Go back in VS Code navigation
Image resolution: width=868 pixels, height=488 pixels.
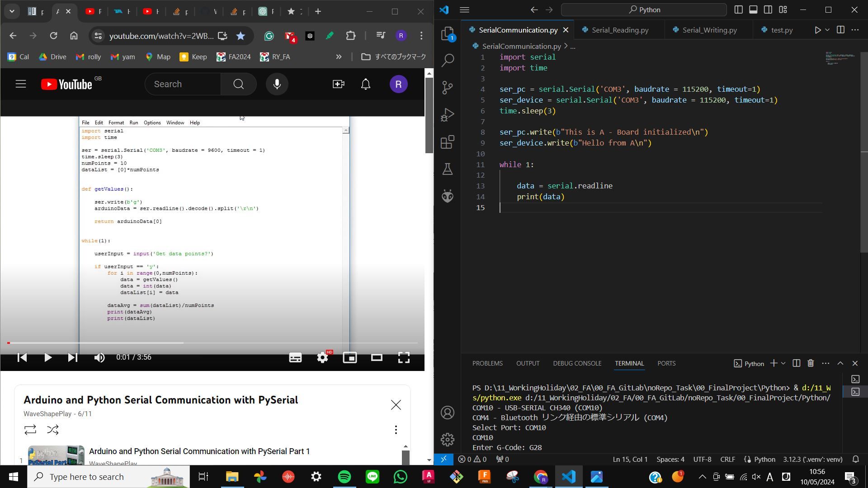pyautogui.click(x=534, y=9)
